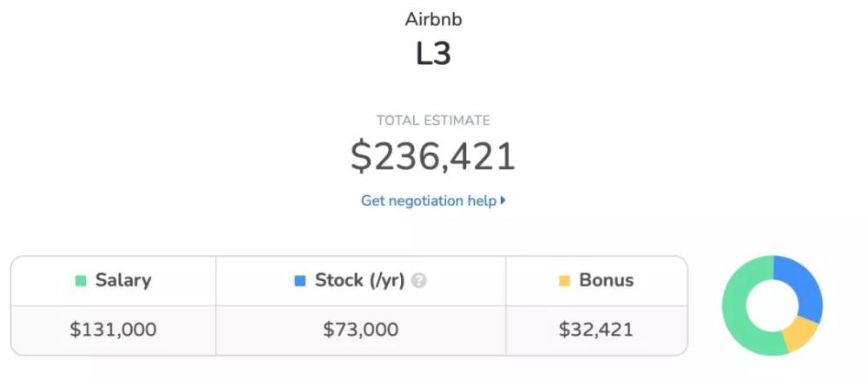Click the Bonus column header
This screenshot has height=379, width=868.
[x=596, y=280]
